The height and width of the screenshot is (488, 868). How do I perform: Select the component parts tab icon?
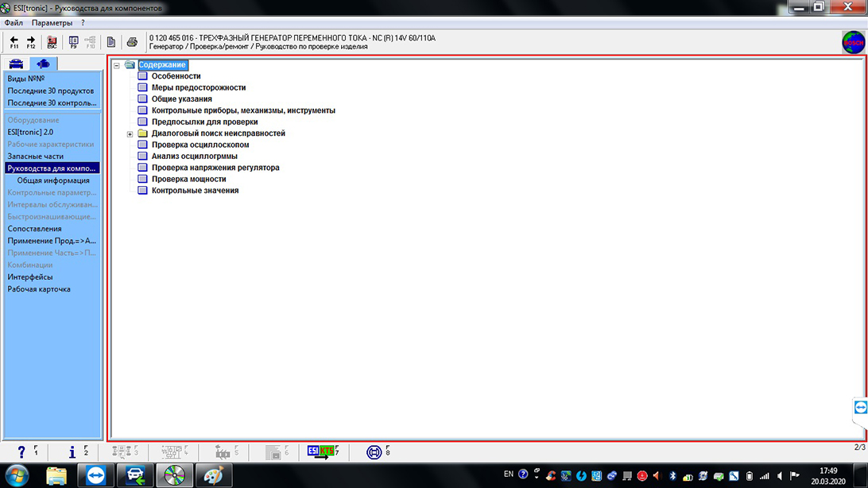(43, 64)
